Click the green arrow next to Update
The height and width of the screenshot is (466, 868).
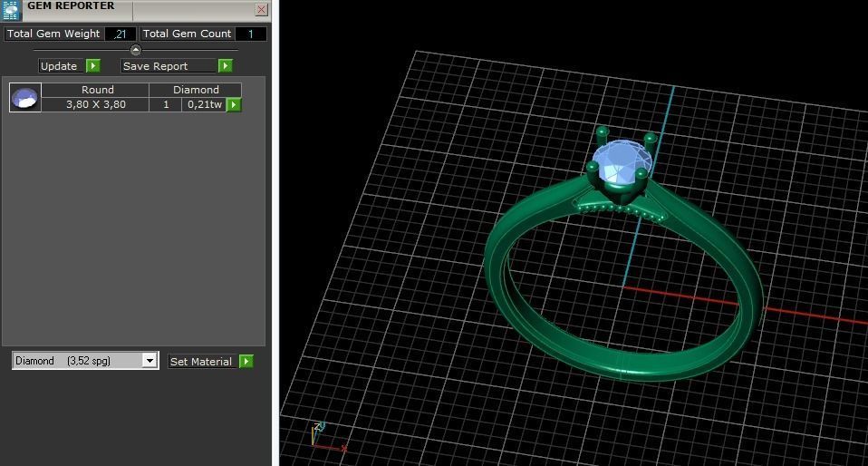point(93,66)
